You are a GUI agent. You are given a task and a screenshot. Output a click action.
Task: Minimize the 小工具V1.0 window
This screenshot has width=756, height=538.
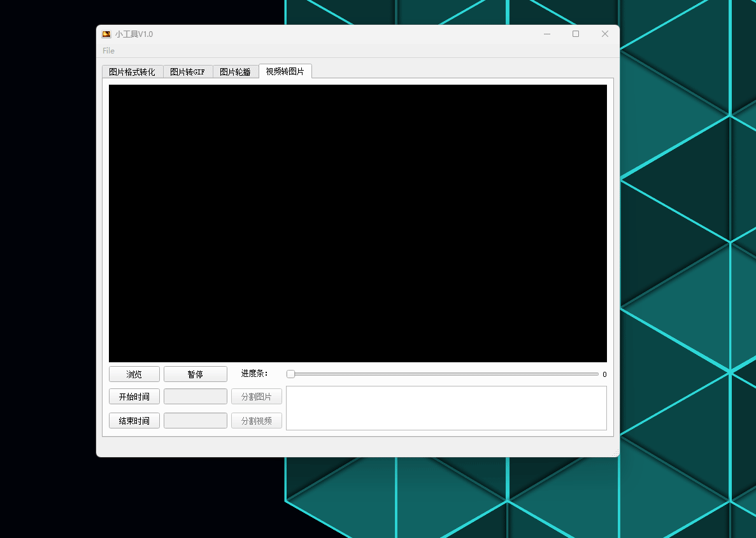[546, 34]
